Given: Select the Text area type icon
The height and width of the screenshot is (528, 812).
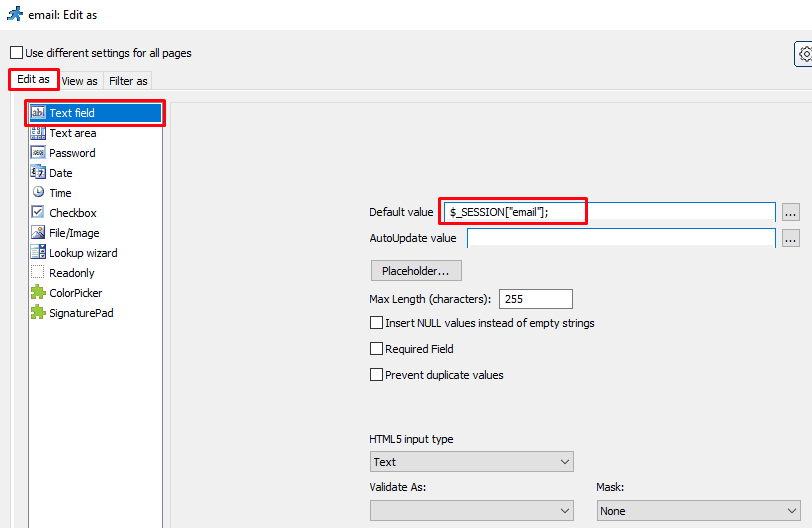Looking at the screenshot, I should tap(38, 133).
